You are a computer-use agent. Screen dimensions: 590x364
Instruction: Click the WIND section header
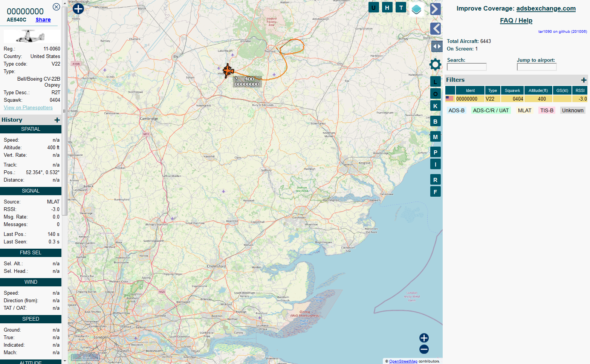[x=31, y=282]
